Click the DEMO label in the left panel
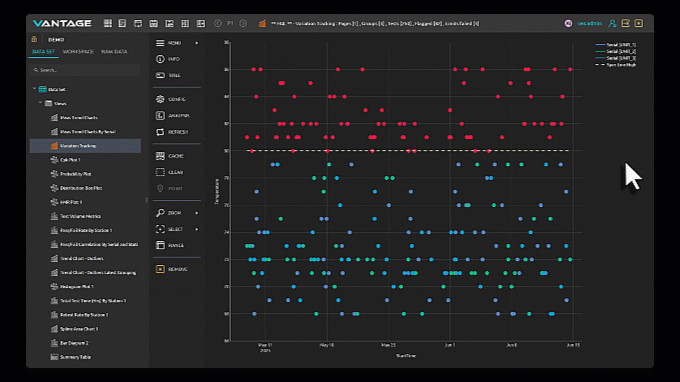Image resolution: width=680 pixels, height=382 pixels. point(56,39)
